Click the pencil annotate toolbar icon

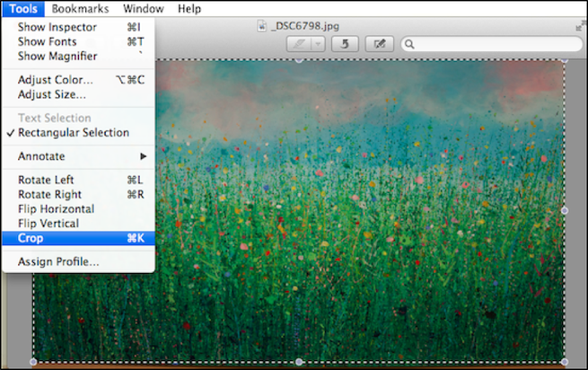tap(299, 44)
